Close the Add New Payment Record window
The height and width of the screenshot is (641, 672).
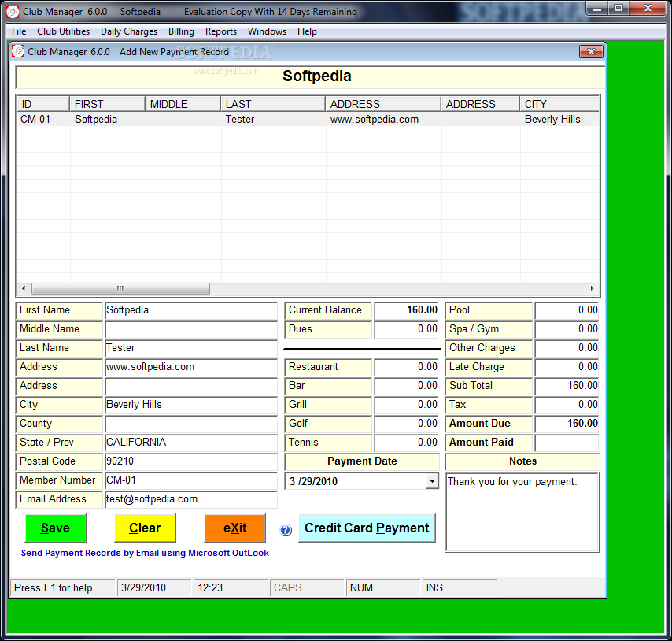tap(591, 51)
